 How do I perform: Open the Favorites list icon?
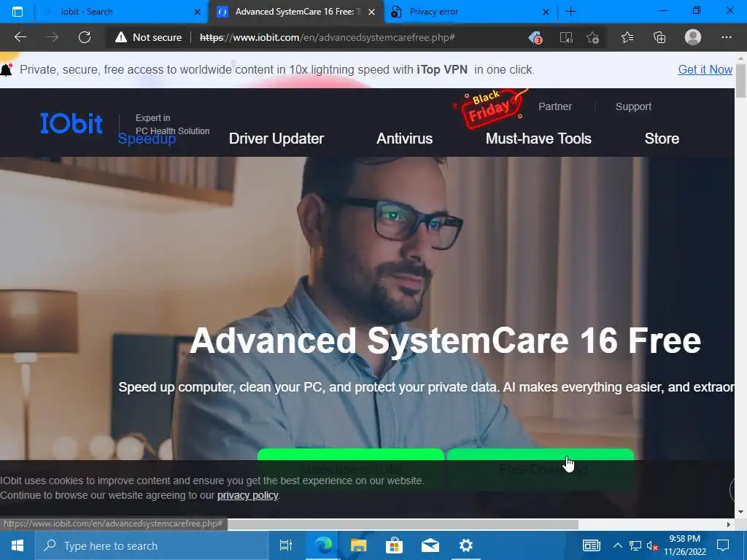[x=627, y=37]
